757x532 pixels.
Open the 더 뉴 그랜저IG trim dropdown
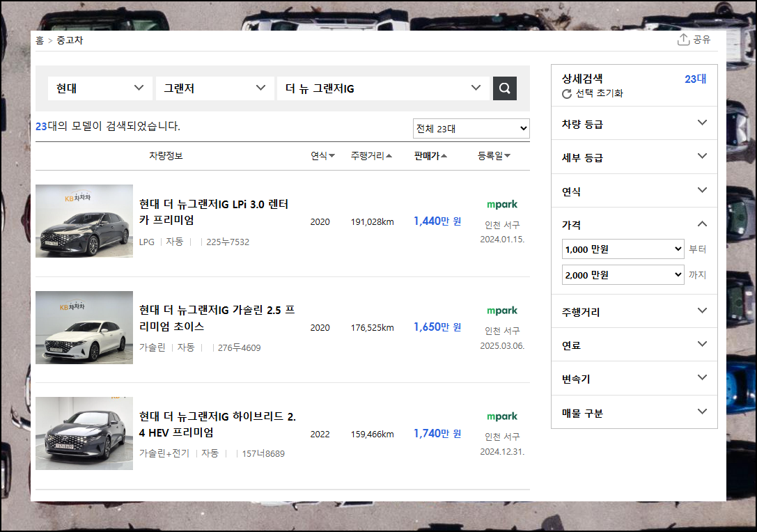click(x=383, y=88)
